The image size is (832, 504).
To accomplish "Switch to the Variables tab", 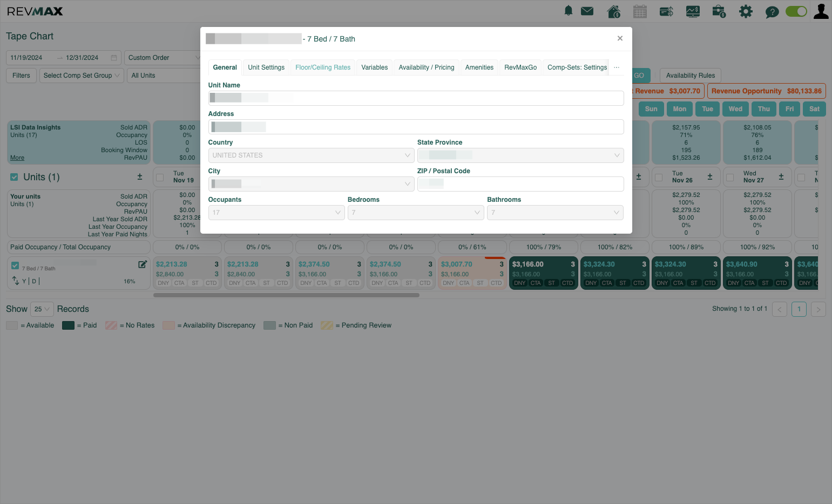I will click(x=374, y=67).
